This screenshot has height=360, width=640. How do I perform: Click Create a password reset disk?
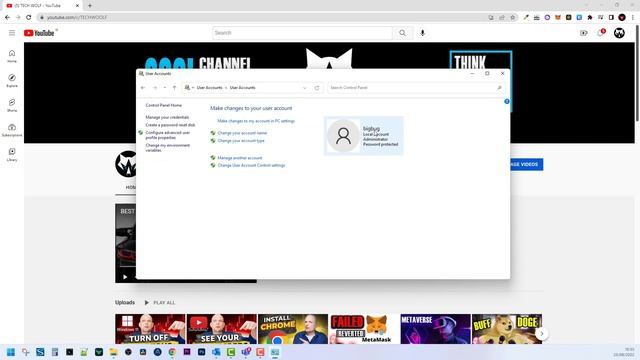(x=170, y=125)
